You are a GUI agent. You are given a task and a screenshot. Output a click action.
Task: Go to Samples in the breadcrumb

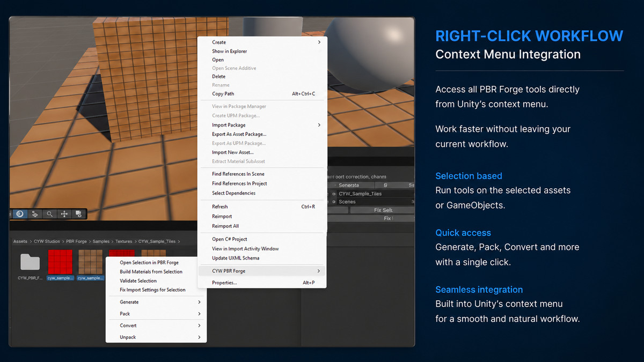[x=101, y=241]
